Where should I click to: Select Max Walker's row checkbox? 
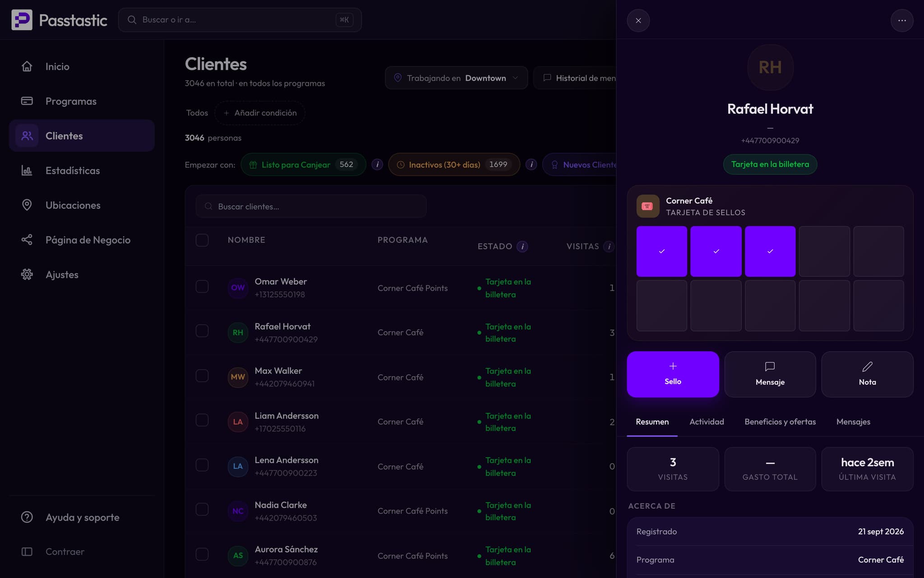[202, 376]
